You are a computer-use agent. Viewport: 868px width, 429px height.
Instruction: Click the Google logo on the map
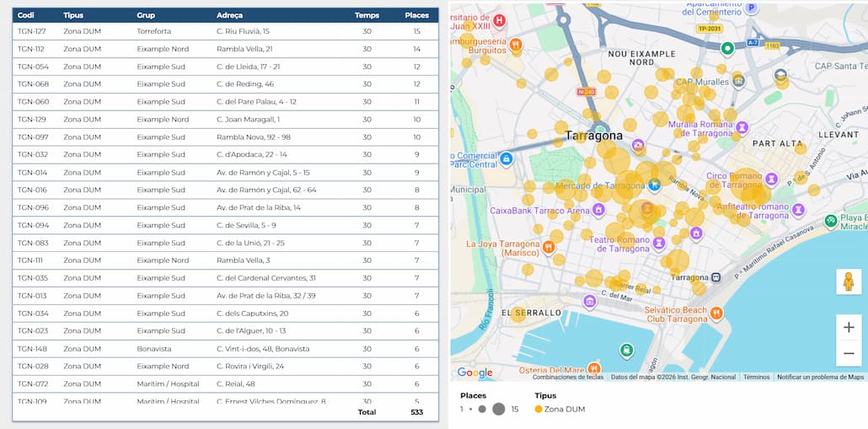click(x=474, y=373)
